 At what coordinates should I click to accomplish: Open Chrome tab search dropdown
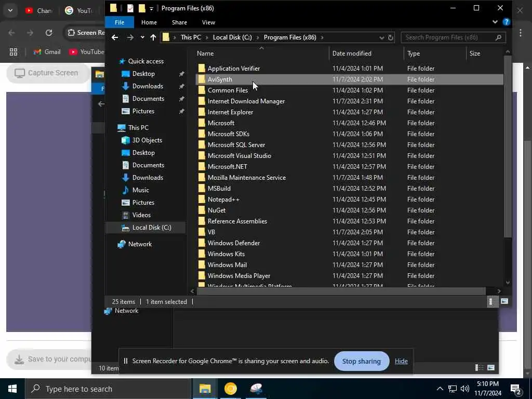(x=10, y=10)
